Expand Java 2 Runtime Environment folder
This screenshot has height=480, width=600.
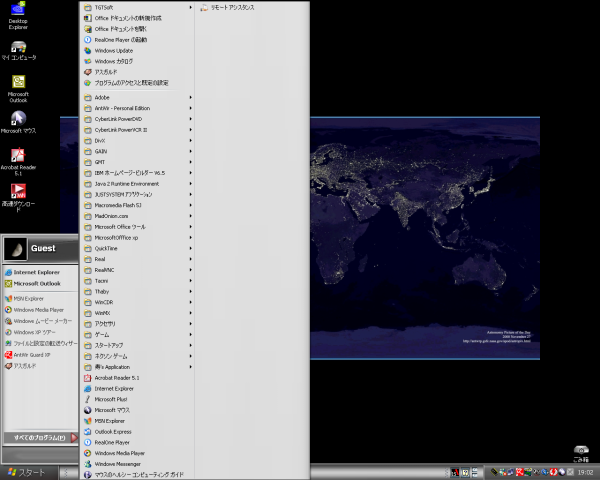(138, 184)
